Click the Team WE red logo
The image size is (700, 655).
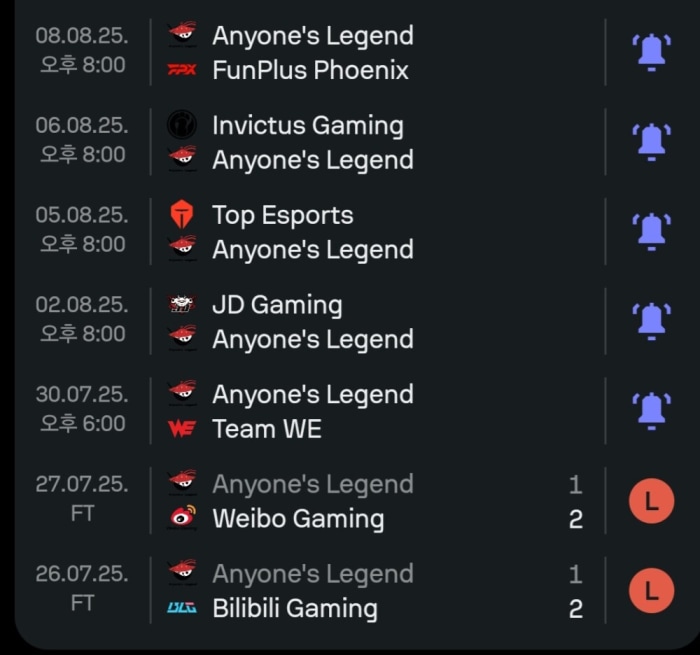tap(182, 429)
